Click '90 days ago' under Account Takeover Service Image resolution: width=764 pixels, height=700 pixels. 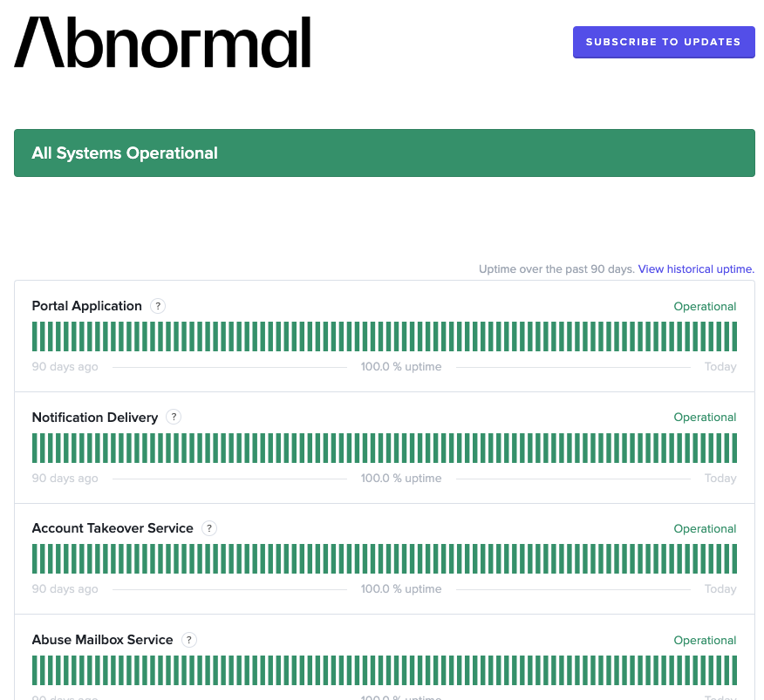pyautogui.click(x=65, y=589)
